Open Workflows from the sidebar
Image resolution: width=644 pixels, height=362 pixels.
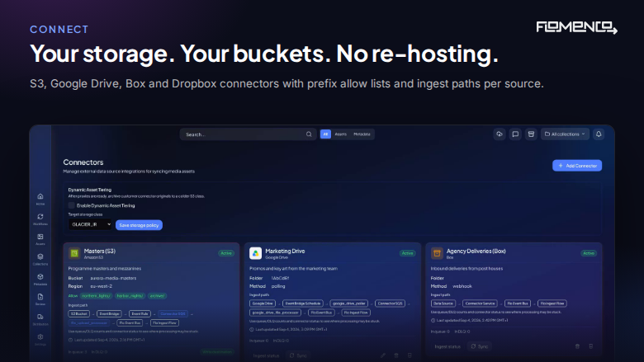coord(40,219)
